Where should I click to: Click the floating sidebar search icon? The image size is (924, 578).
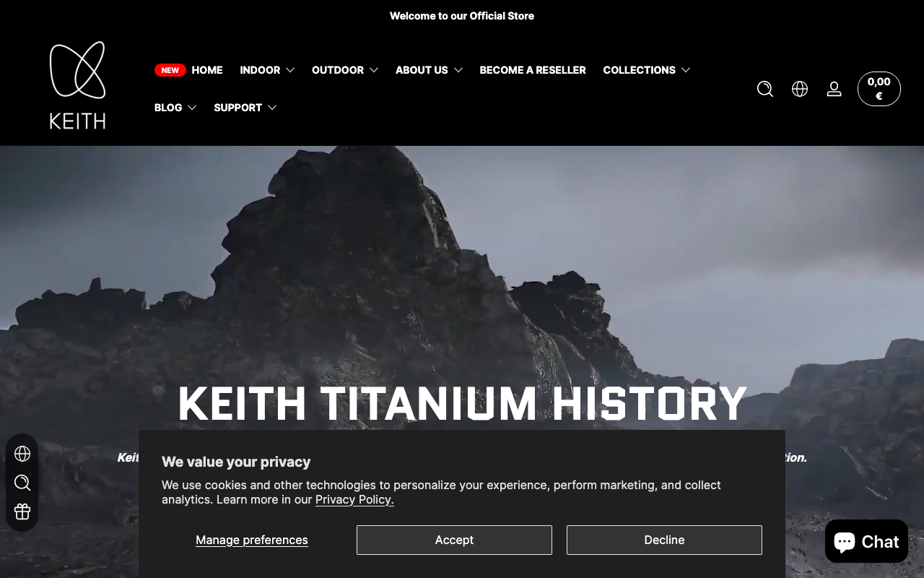point(22,483)
